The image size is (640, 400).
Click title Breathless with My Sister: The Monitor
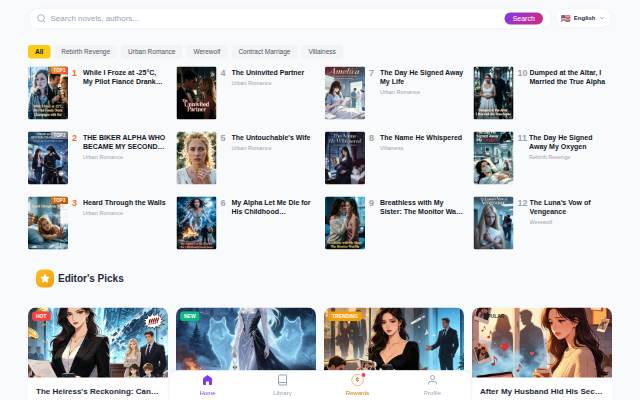[x=421, y=207]
